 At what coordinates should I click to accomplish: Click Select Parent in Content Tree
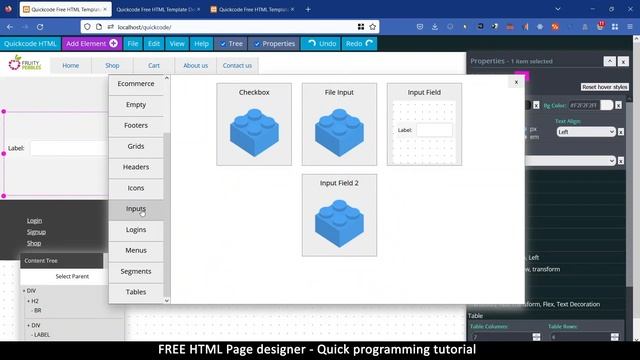tap(72, 276)
